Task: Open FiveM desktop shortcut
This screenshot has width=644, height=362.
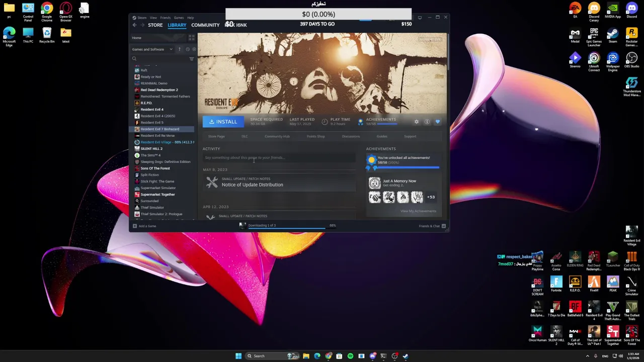Action: [x=594, y=285]
